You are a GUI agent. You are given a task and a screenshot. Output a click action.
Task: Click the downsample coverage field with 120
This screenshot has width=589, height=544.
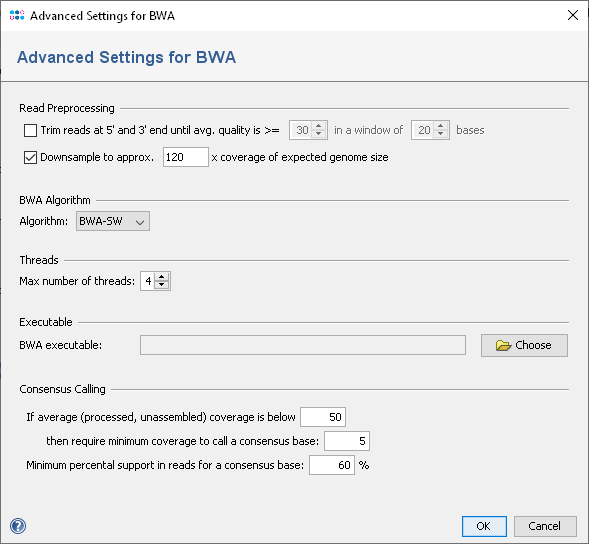point(186,157)
